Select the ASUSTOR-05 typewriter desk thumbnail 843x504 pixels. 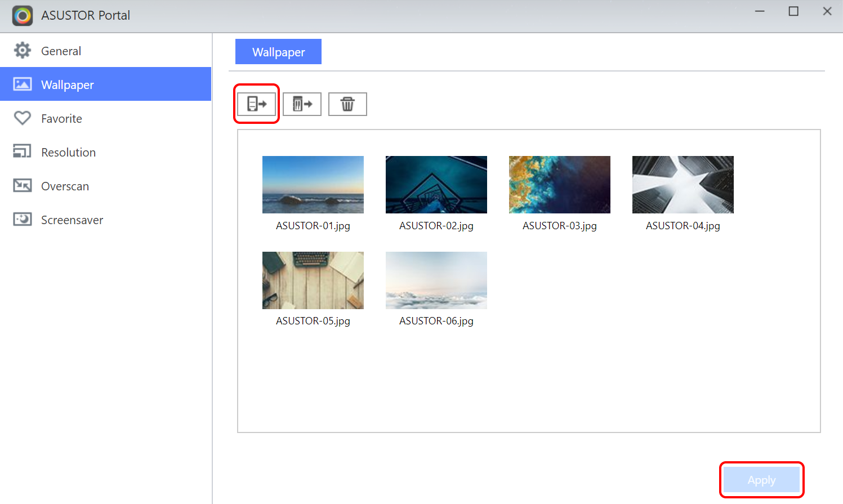pos(313,280)
